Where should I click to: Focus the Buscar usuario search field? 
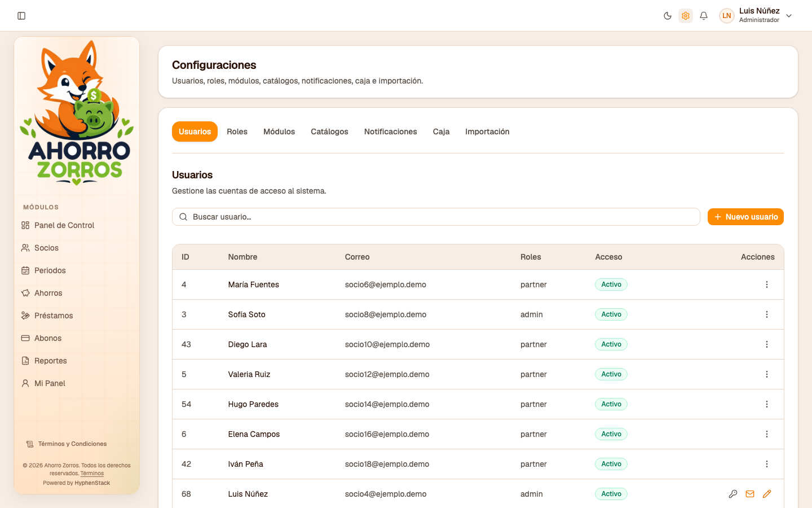(436, 217)
